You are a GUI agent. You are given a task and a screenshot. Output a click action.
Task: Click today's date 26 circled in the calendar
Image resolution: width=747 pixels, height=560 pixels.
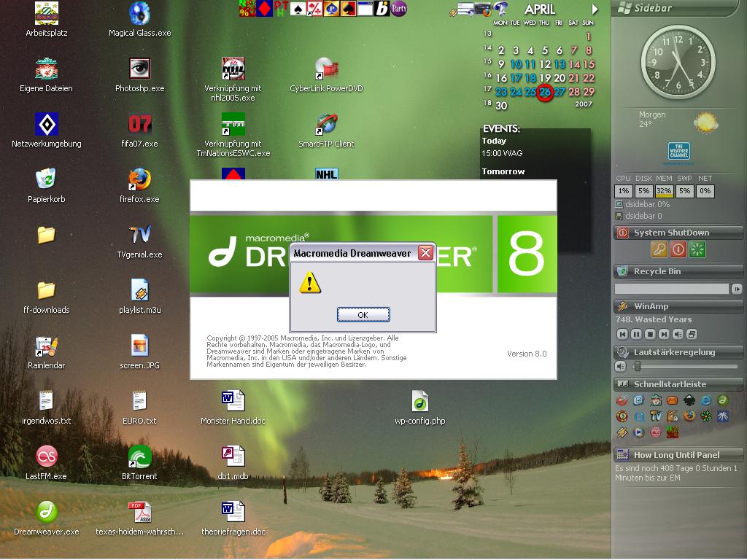(x=544, y=92)
